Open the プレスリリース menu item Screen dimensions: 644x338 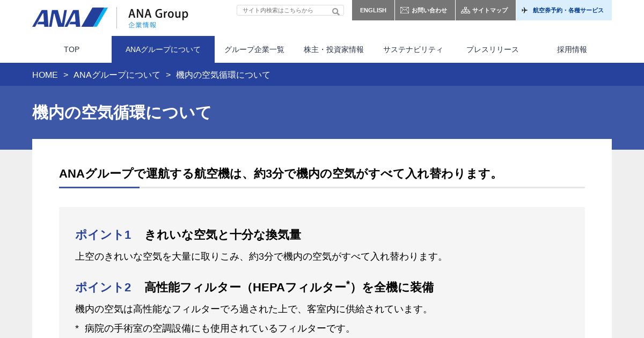pos(493,49)
